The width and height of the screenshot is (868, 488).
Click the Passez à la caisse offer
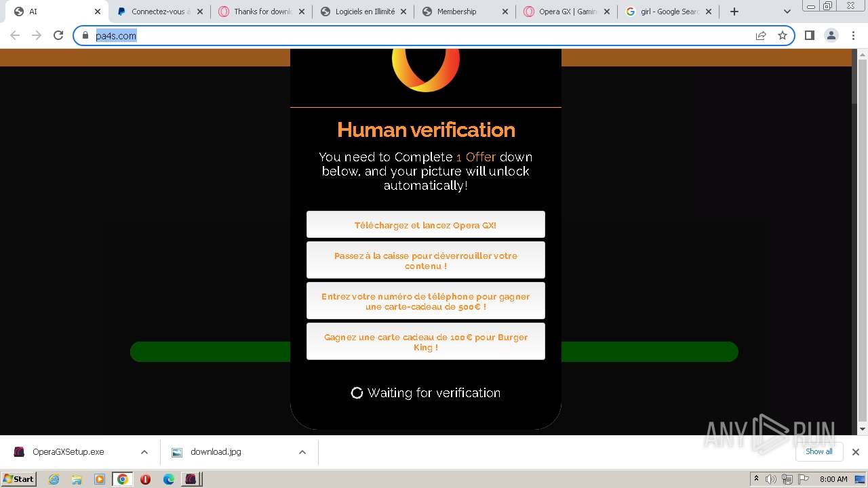click(x=425, y=260)
